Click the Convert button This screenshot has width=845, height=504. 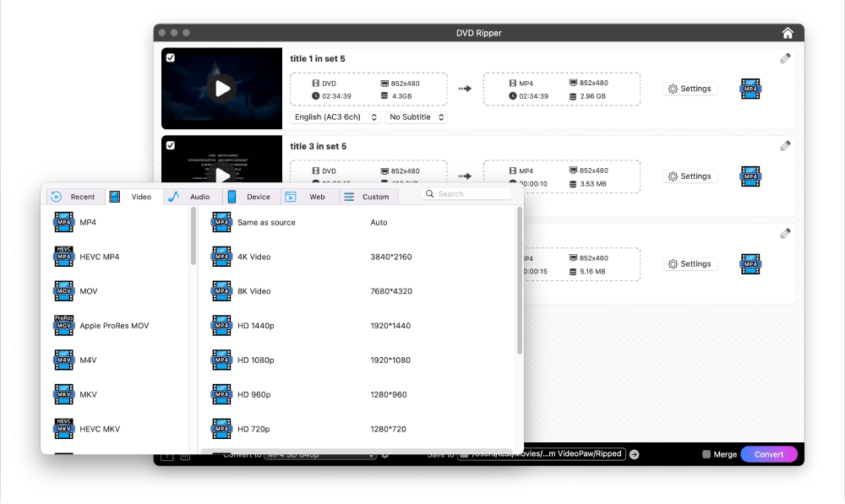pyautogui.click(x=769, y=454)
